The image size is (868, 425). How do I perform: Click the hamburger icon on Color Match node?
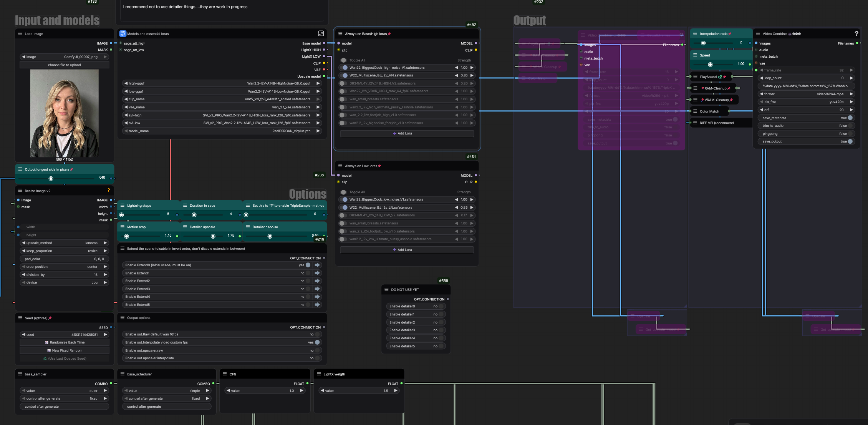point(695,111)
